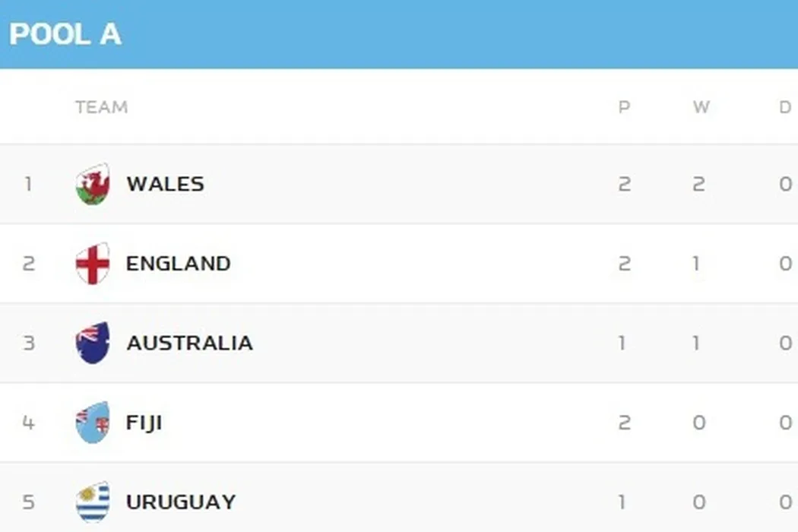Select the Australia team name
This screenshot has height=532, width=798.
[x=189, y=343]
